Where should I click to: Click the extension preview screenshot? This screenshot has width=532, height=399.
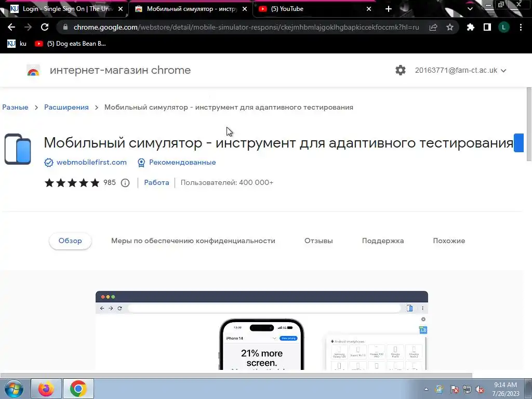pyautogui.click(x=262, y=330)
